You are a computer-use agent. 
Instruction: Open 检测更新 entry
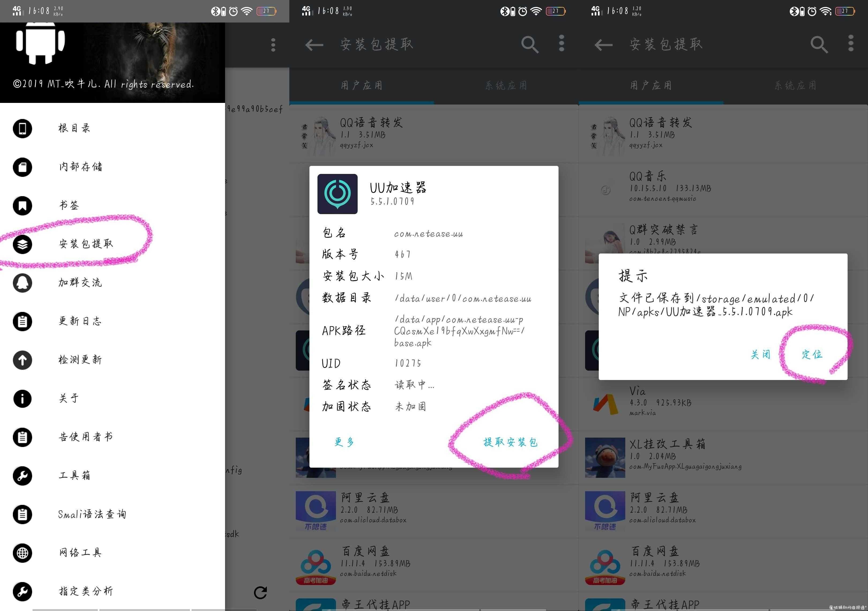pyautogui.click(x=112, y=360)
